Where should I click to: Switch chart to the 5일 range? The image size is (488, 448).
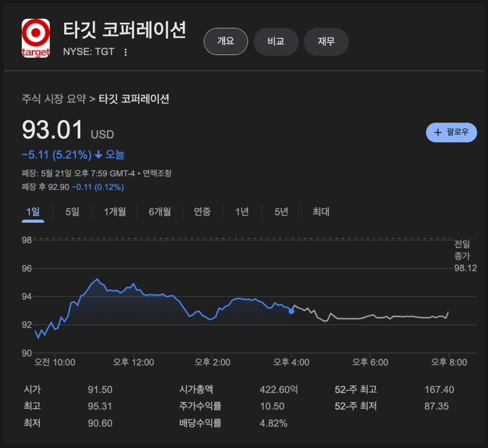[72, 212]
